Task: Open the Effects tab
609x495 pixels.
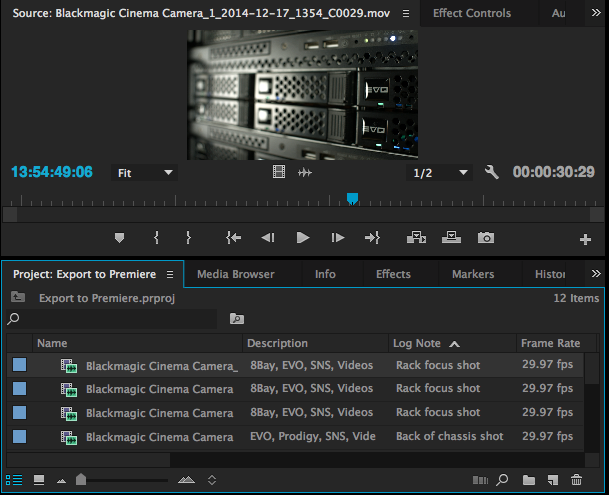Action: click(393, 274)
